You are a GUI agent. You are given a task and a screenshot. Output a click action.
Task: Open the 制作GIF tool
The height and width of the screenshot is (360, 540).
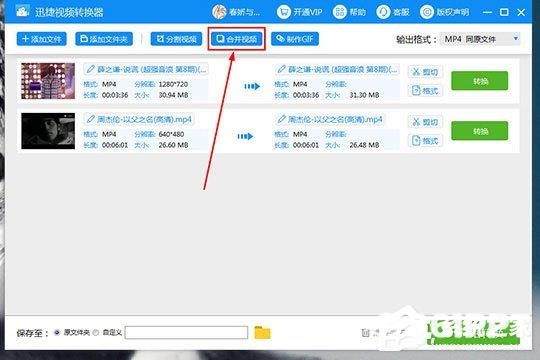point(295,39)
